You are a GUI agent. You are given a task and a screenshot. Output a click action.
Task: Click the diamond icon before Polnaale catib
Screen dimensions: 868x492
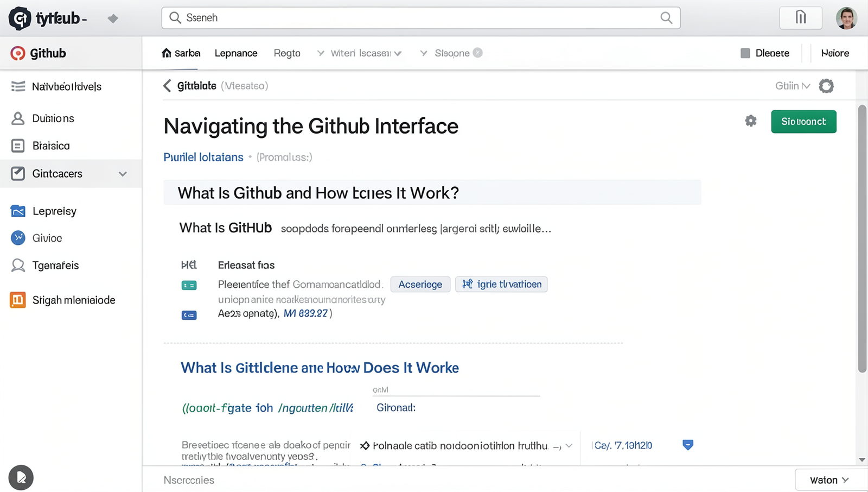pyautogui.click(x=365, y=446)
